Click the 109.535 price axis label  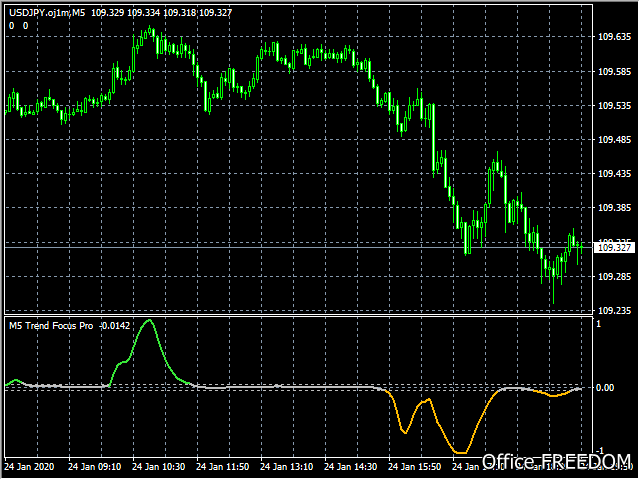(614, 106)
